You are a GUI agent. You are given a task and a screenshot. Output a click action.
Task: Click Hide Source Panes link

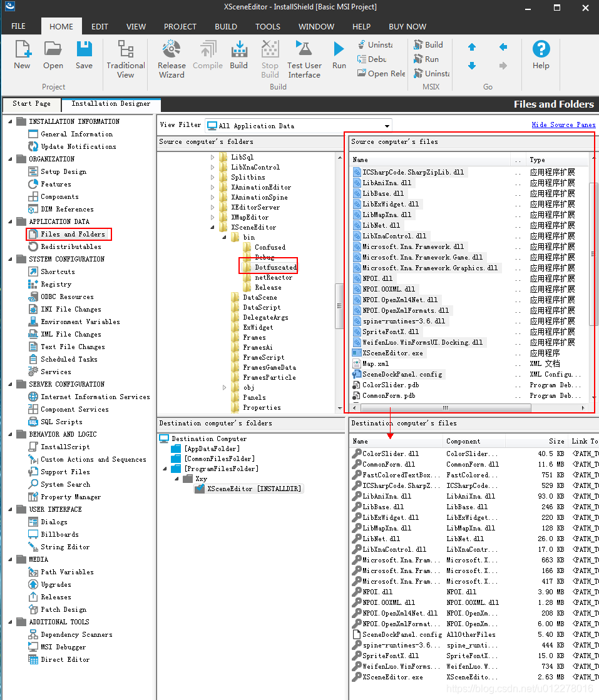click(563, 124)
